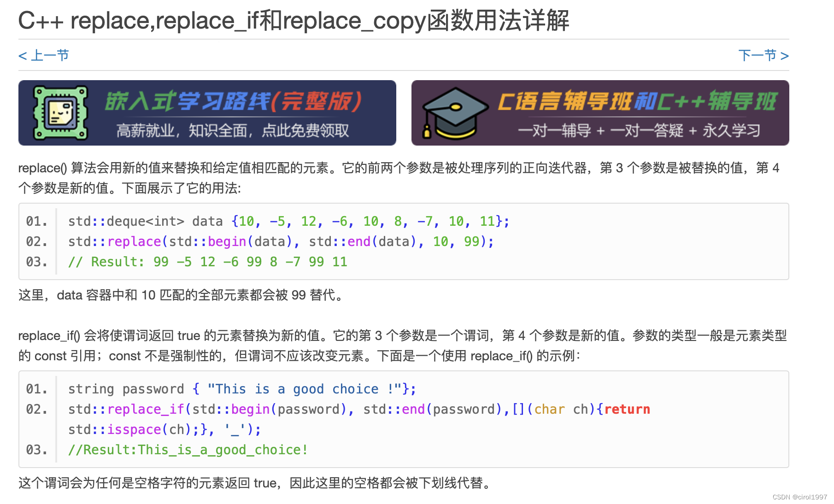
Task: Open the C语言辅导班和C++辅导班 banner
Action: (600, 113)
